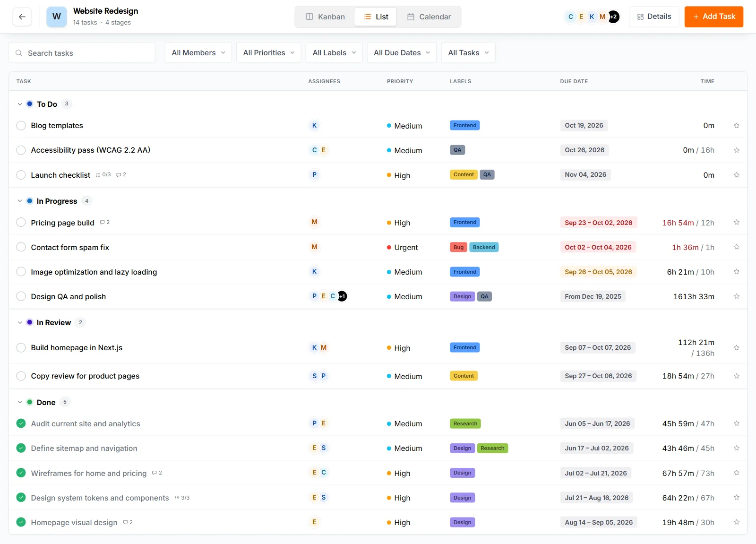756x544 pixels.
Task: Star the Blog templates task
Action: click(736, 126)
